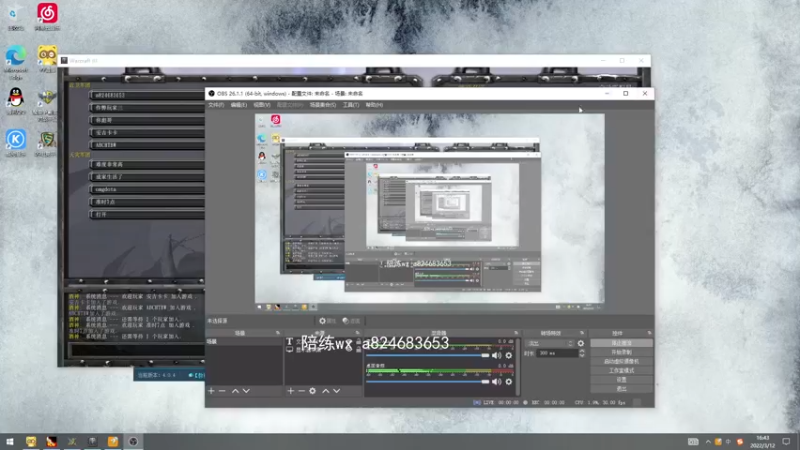Select the display capture source row
This screenshot has width=800, height=450.
(323, 349)
